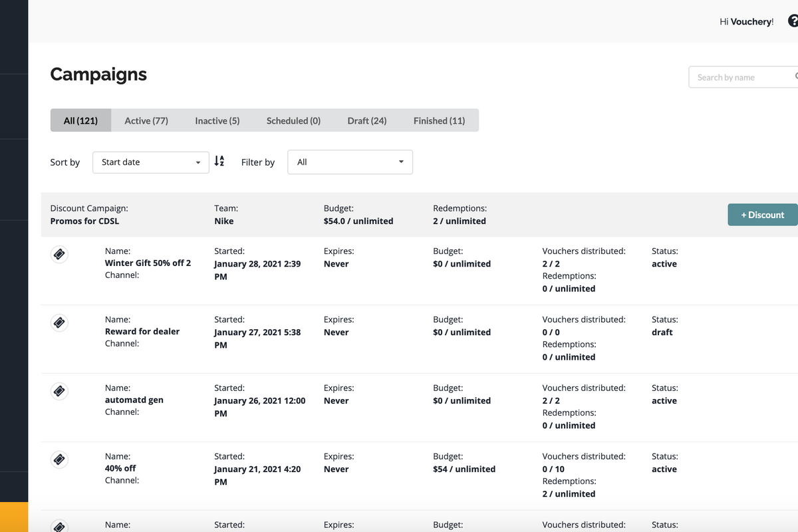Viewport: 798px width, 532px height.
Task: Click tag icon for Reward for dealer
Action: (x=59, y=323)
